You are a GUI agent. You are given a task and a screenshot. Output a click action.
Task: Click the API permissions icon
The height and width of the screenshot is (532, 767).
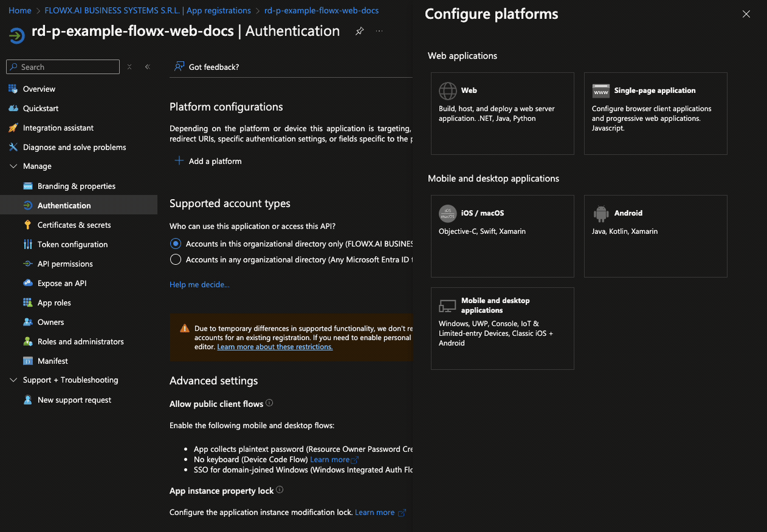[27, 264]
